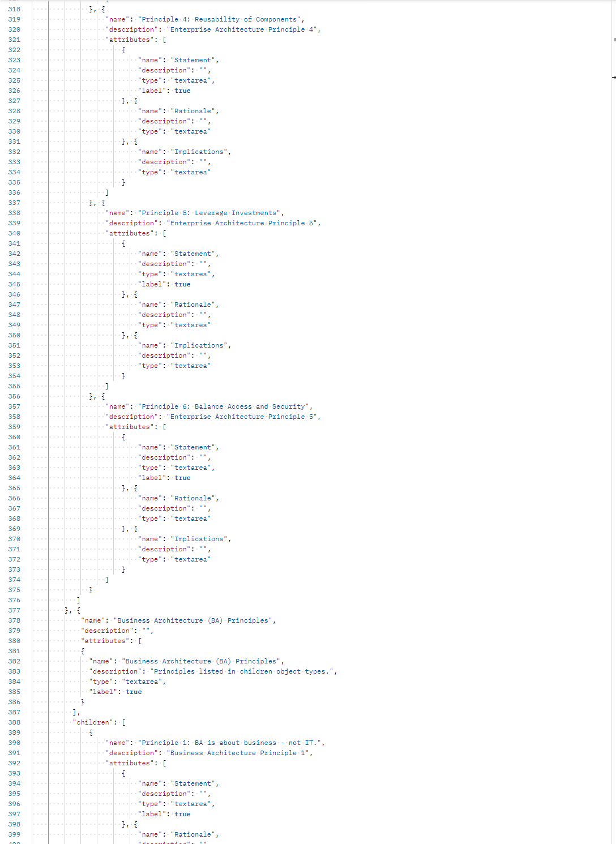Click the "true" value on line 326
Viewport: 616px width, 844px height.
tap(182, 91)
